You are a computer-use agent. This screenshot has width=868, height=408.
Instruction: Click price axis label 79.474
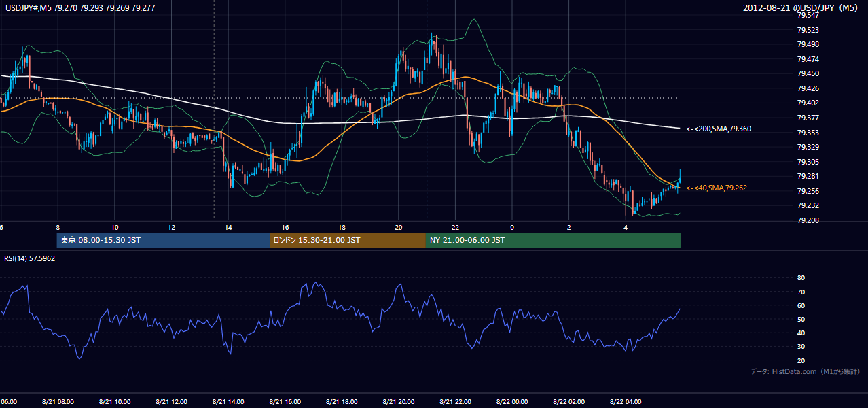pos(808,59)
